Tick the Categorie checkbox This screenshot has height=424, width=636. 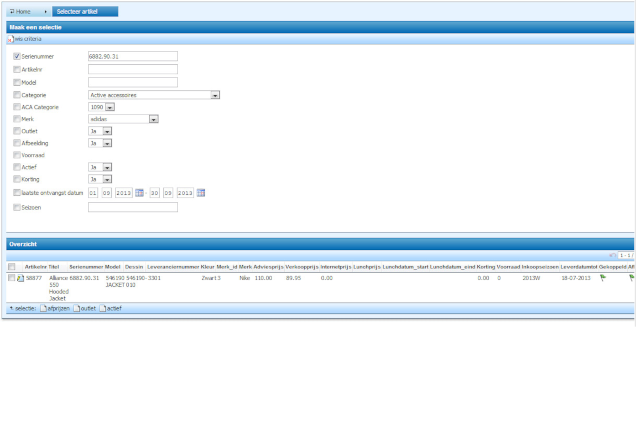[17, 95]
